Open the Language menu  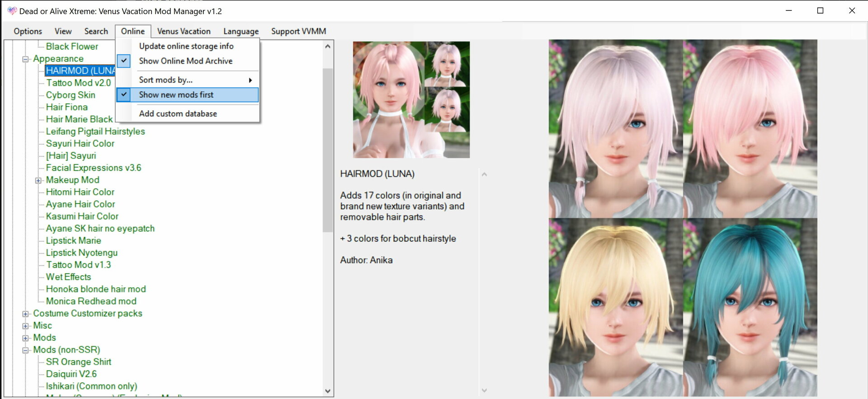(241, 31)
